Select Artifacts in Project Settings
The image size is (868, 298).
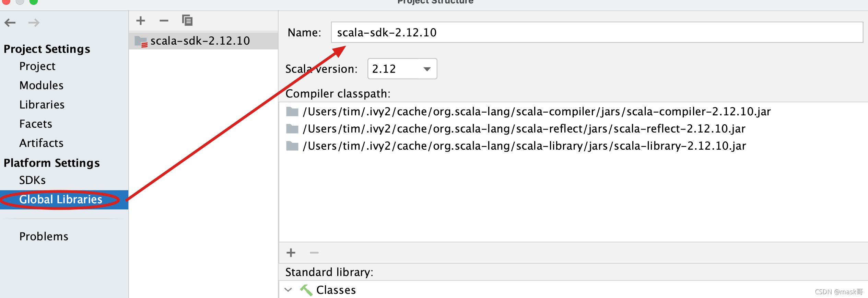point(41,143)
